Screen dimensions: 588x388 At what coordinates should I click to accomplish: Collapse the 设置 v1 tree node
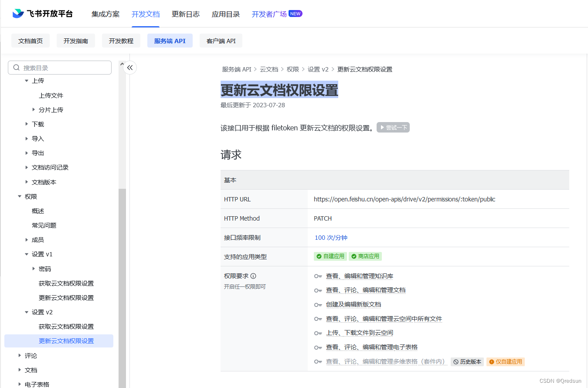tap(27, 254)
